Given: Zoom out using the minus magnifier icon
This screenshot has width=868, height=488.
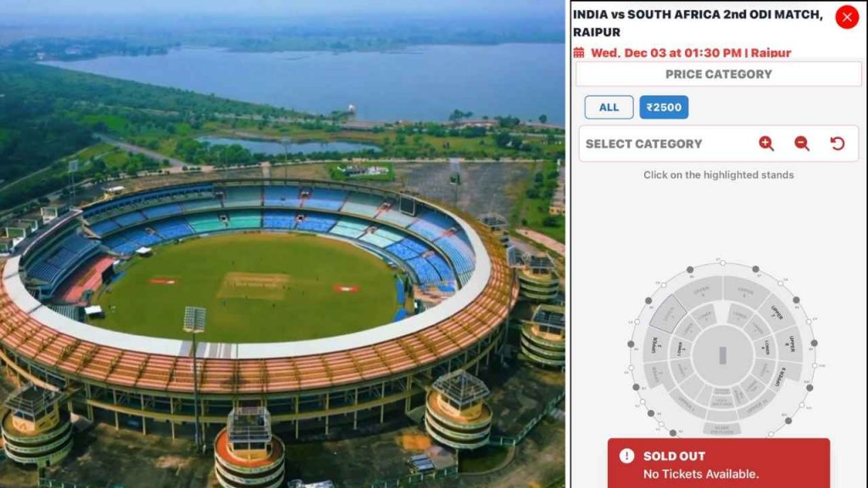Looking at the screenshot, I should tap(804, 143).
